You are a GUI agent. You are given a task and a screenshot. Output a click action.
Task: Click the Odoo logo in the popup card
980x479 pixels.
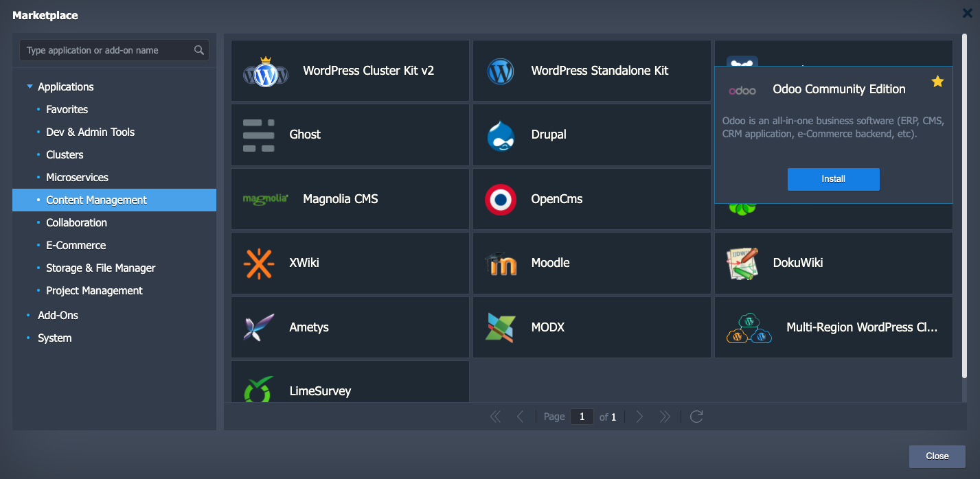742,90
